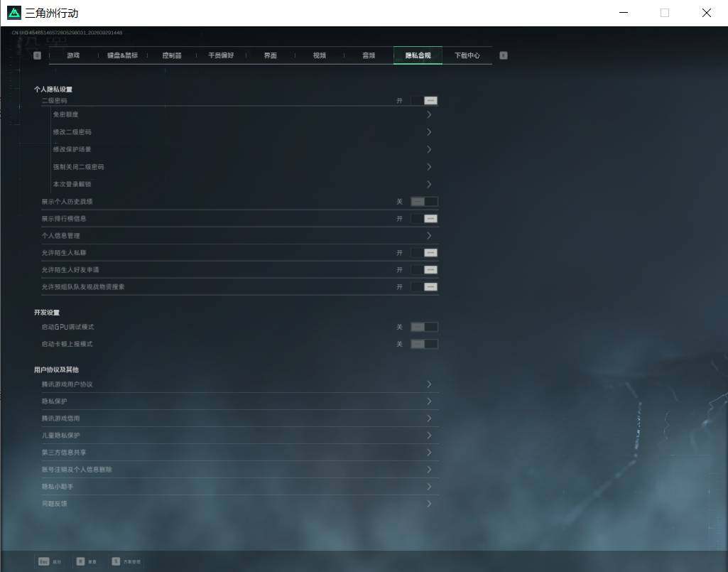
Task: Open the 儿童隐私保护 chevron
Action: coord(429,436)
